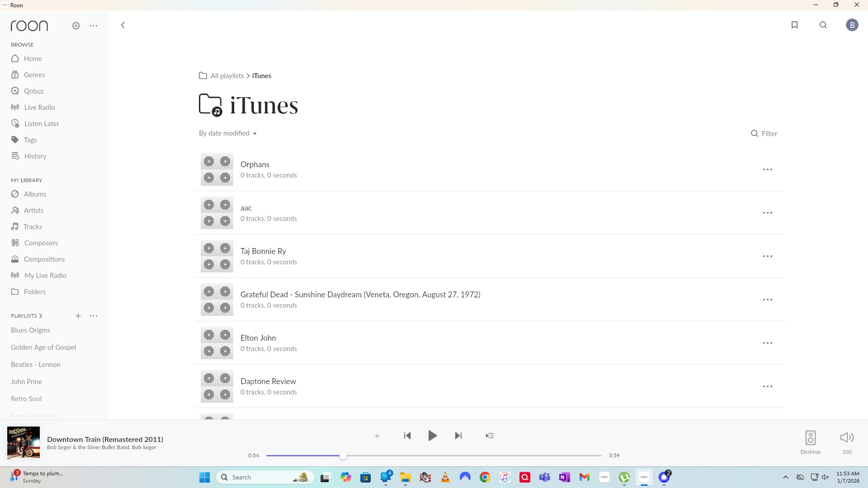Go to All playlists breadcrumb
This screenshot has height=488, width=868.
(x=226, y=75)
